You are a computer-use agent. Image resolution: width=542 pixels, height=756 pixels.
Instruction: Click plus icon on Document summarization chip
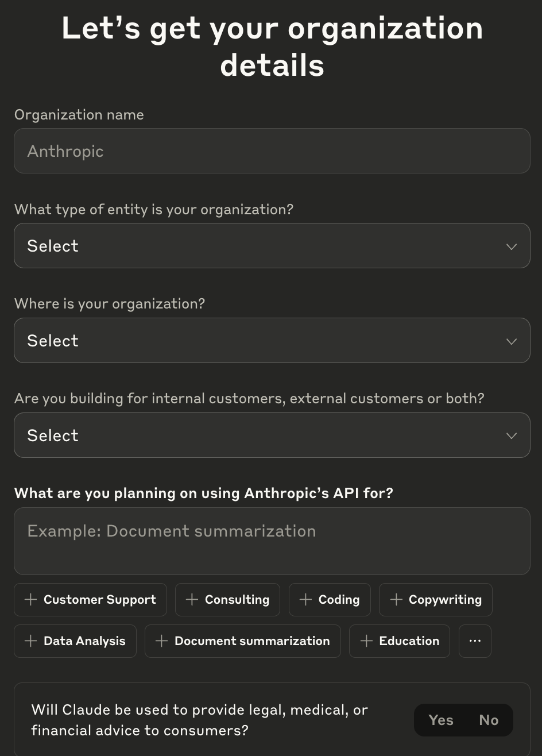click(161, 641)
